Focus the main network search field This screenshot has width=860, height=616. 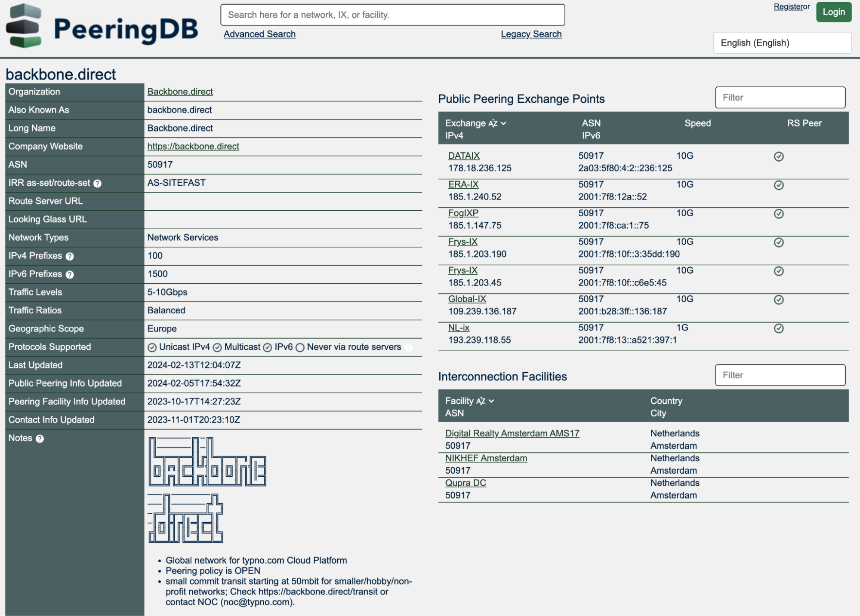(392, 15)
